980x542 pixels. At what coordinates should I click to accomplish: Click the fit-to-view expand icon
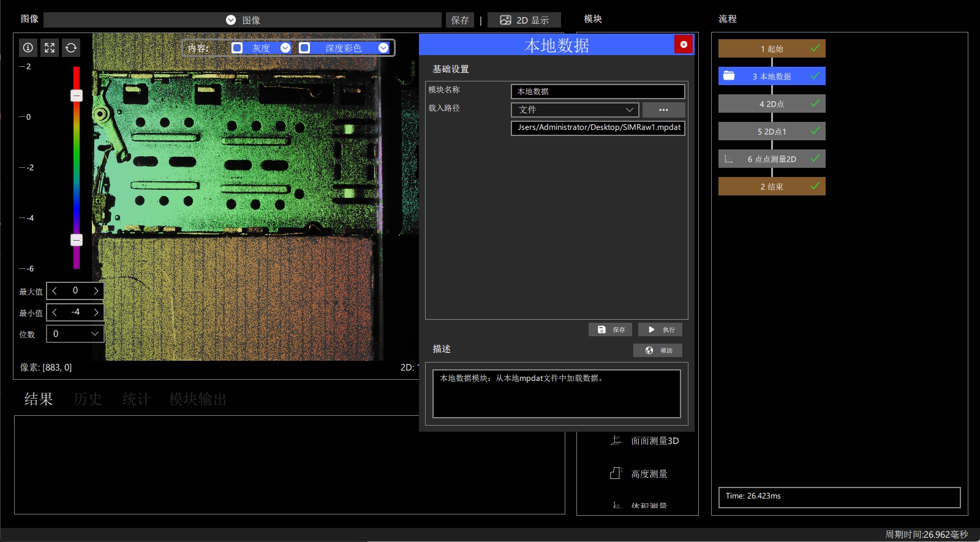click(50, 48)
